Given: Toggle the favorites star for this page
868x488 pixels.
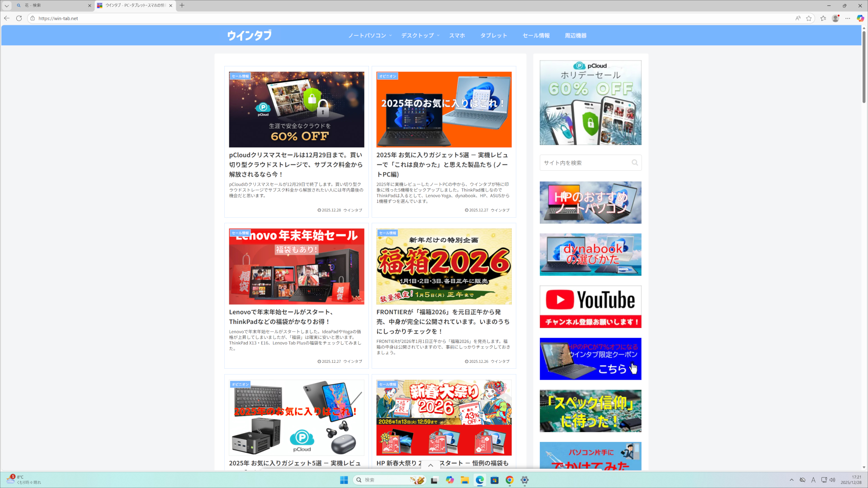Looking at the screenshot, I should [809, 19].
